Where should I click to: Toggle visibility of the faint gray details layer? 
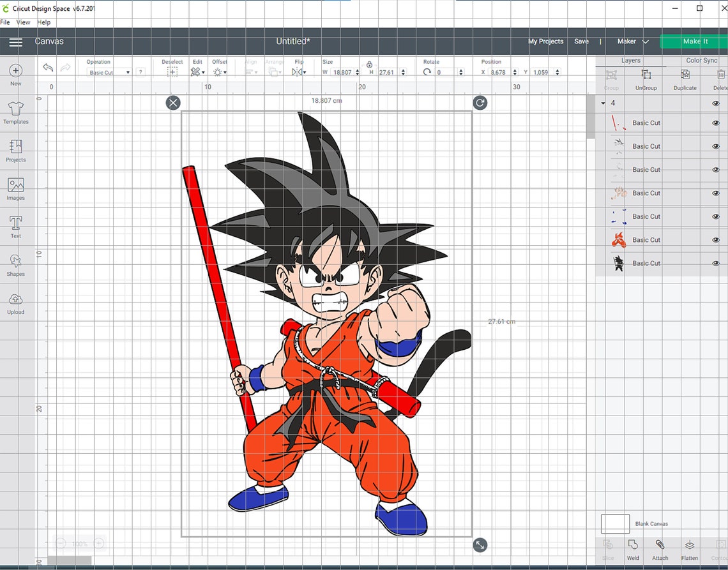click(x=715, y=170)
